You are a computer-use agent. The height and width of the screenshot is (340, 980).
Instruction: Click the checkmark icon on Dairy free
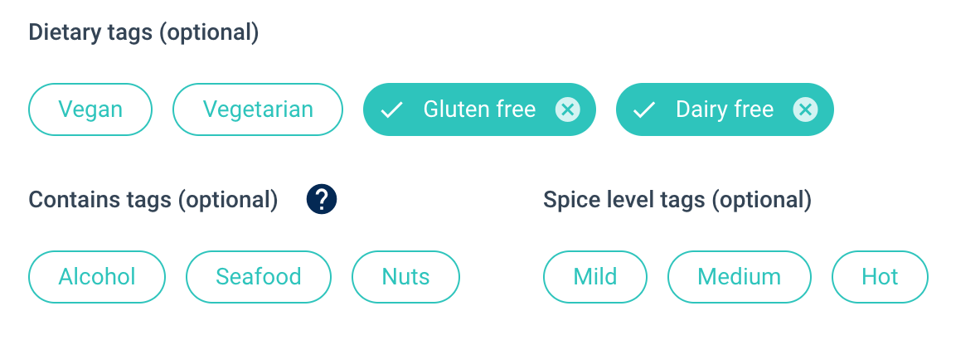pyautogui.click(x=643, y=109)
